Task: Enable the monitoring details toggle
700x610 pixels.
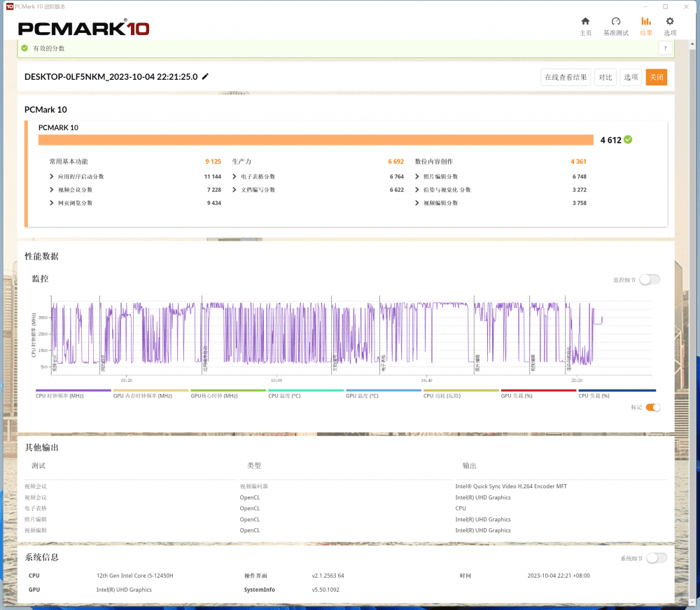Action: coord(649,280)
